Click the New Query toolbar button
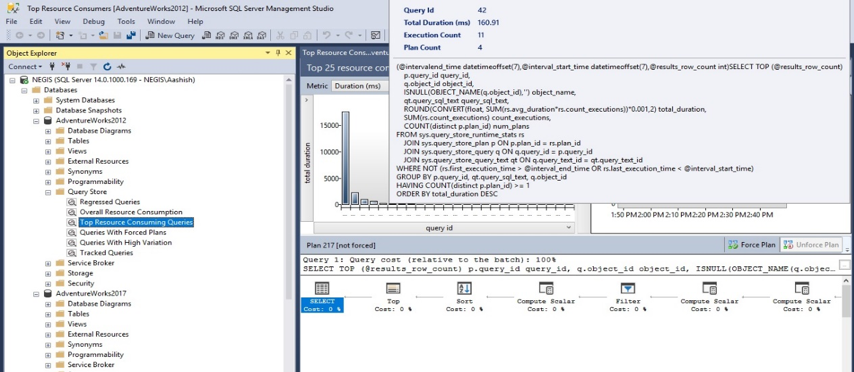This screenshot has width=854, height=372. pyautogui.click(x=170, y=35)
